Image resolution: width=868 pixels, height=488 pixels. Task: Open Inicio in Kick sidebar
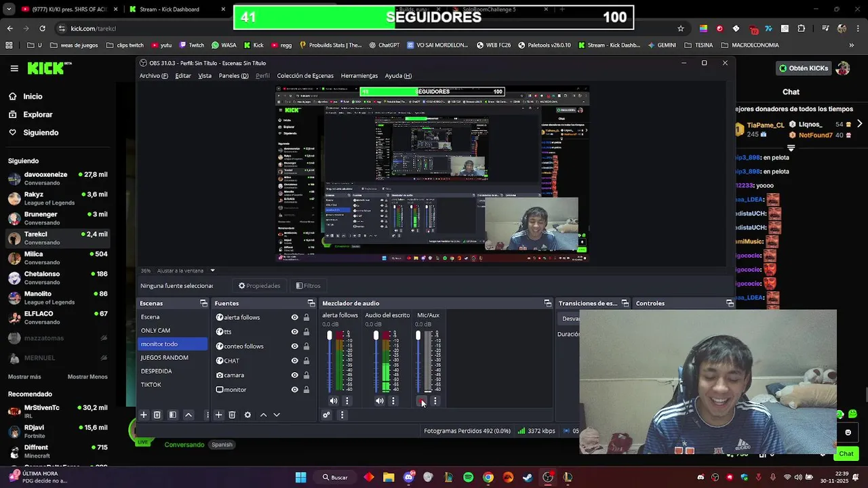pyautogui.click(x=33, y=96)
